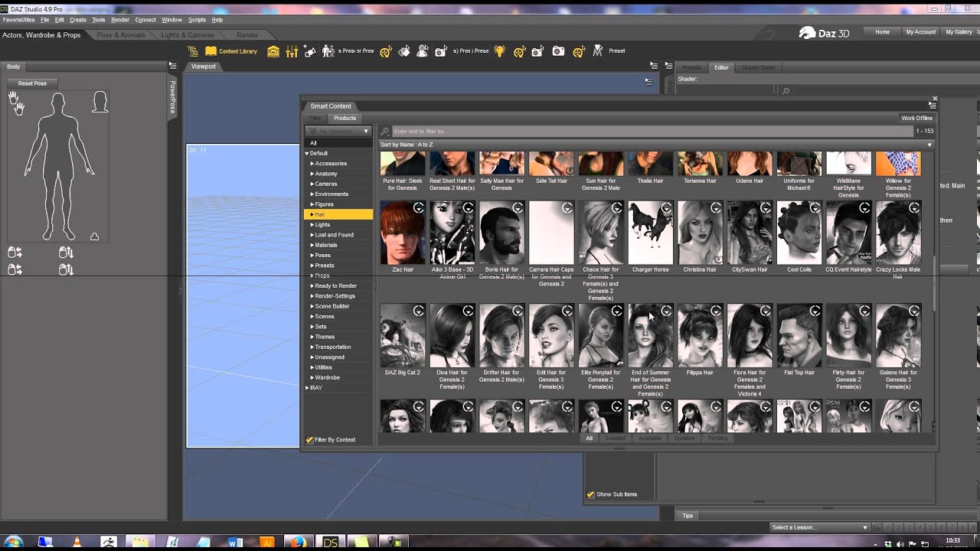
Task: Open the Render menu
Action: [x=120, y=20]
